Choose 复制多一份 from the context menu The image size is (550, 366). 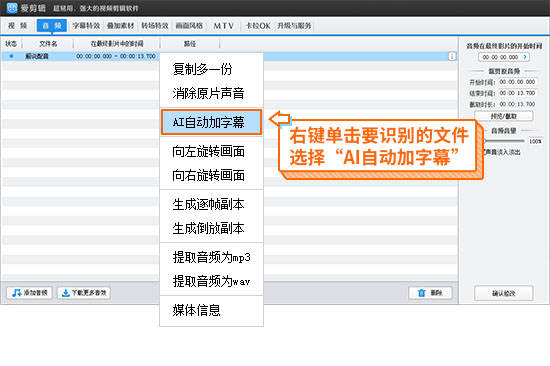[x=212, y=69]
